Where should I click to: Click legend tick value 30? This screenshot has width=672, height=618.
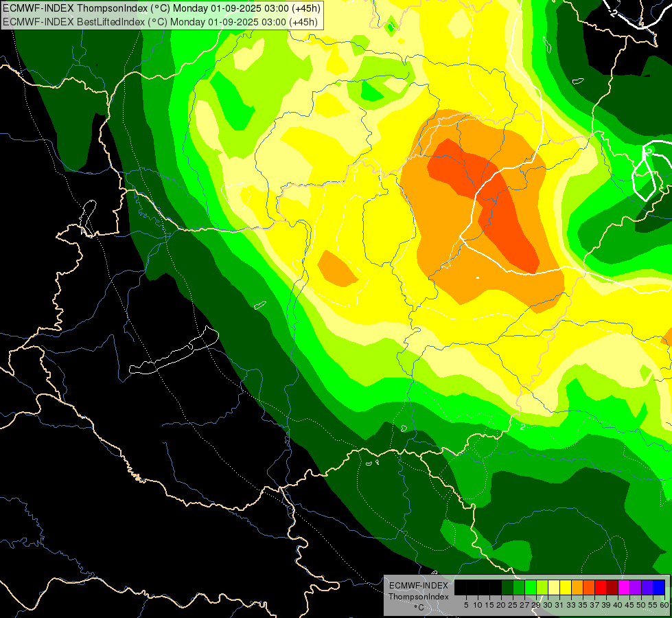pos(548,605)
